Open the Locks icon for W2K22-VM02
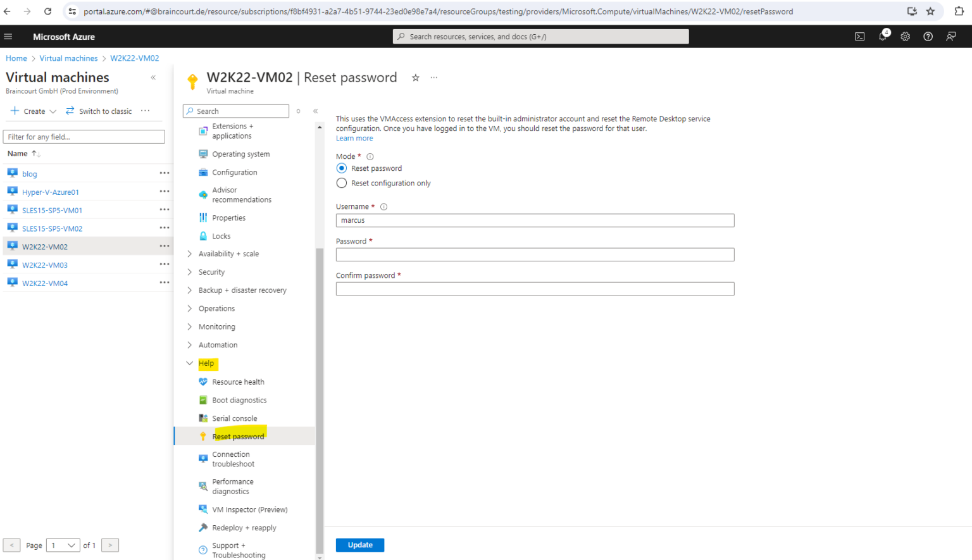Image resolution: width=972 pixels, height=560 pixels. (x=203, y=235)
